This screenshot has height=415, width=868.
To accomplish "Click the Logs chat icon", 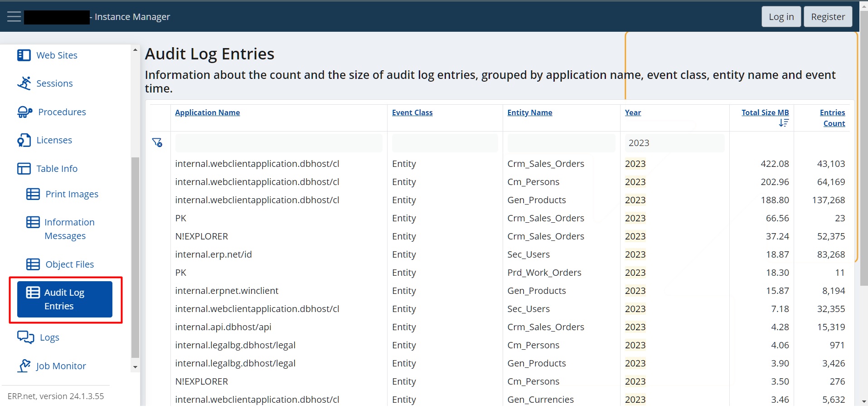I will click(x=25, y=337).
